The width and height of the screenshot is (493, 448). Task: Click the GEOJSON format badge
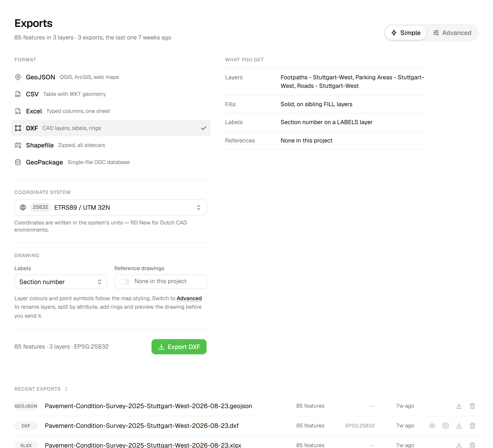tap(26, 406)
